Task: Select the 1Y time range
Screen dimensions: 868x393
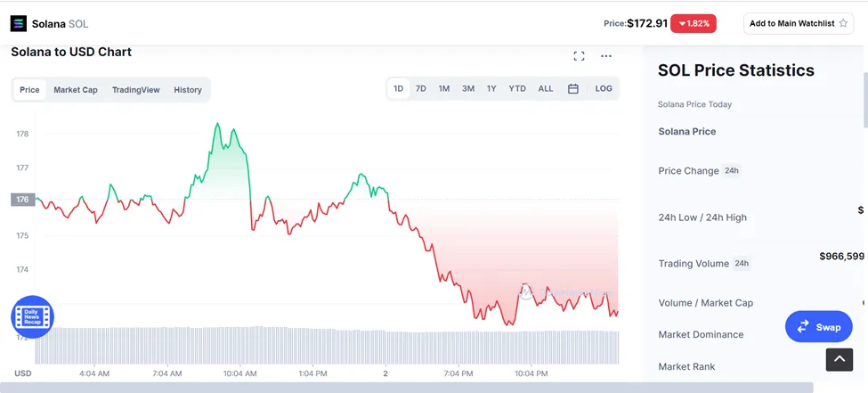Action: 491,89
